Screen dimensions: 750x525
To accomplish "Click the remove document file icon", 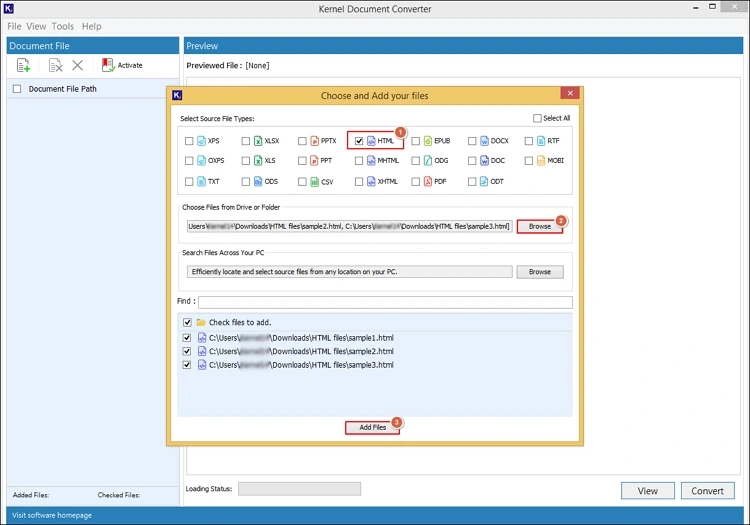I will (56, 65).
